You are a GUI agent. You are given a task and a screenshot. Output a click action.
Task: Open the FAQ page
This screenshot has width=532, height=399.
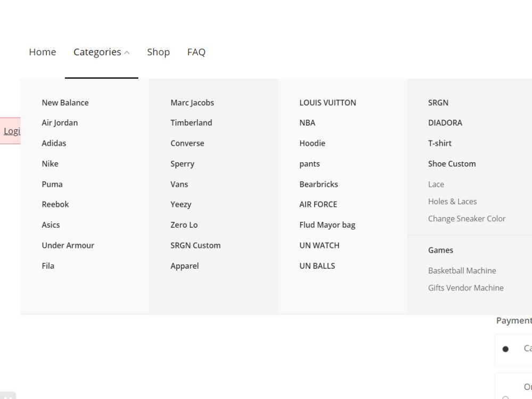click(x=196, y=52)
